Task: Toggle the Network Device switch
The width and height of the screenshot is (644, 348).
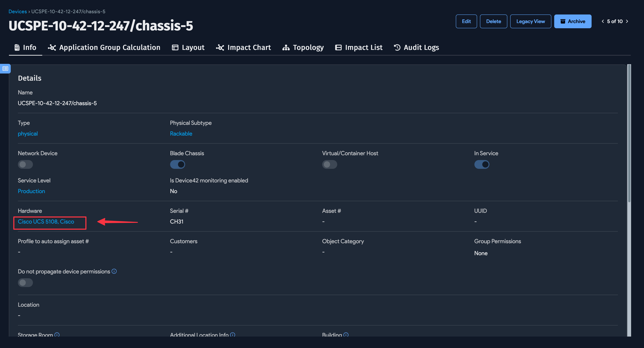Action: (x=25, y=164)
